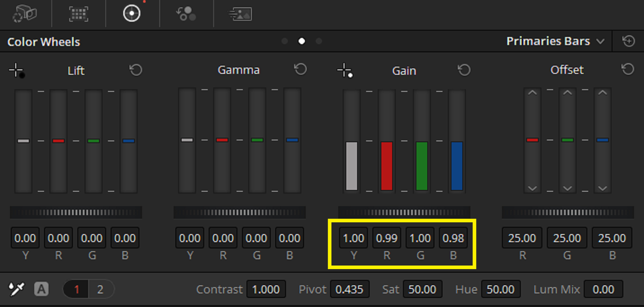644x307 pixels.
Task: Select the Offset G value field
Action: coord(567,238)
